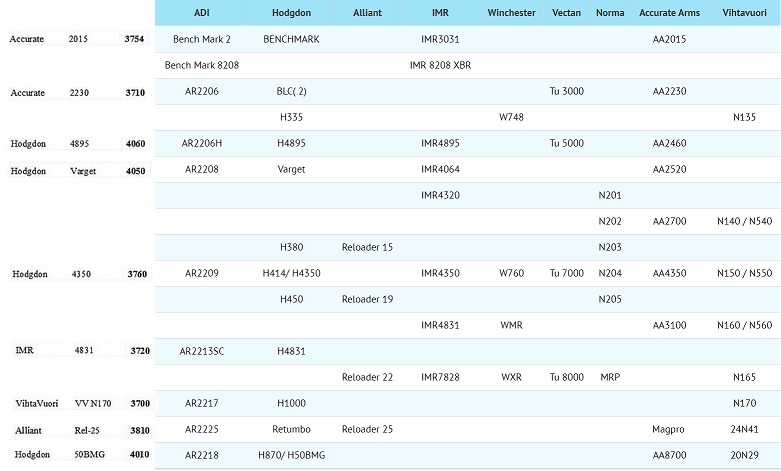Screen dimensions: 781x471
Task: Click the Accurate Arms column header
Action: pos(669,13)
